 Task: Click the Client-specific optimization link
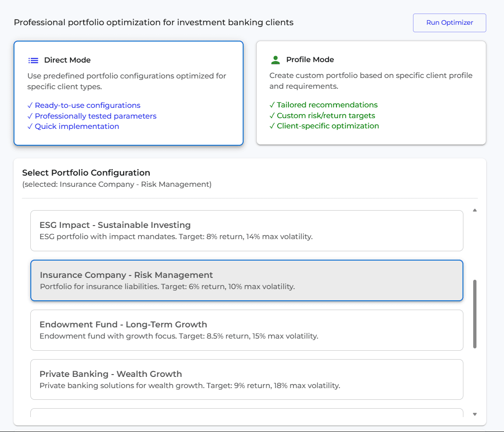coord(328,126)
